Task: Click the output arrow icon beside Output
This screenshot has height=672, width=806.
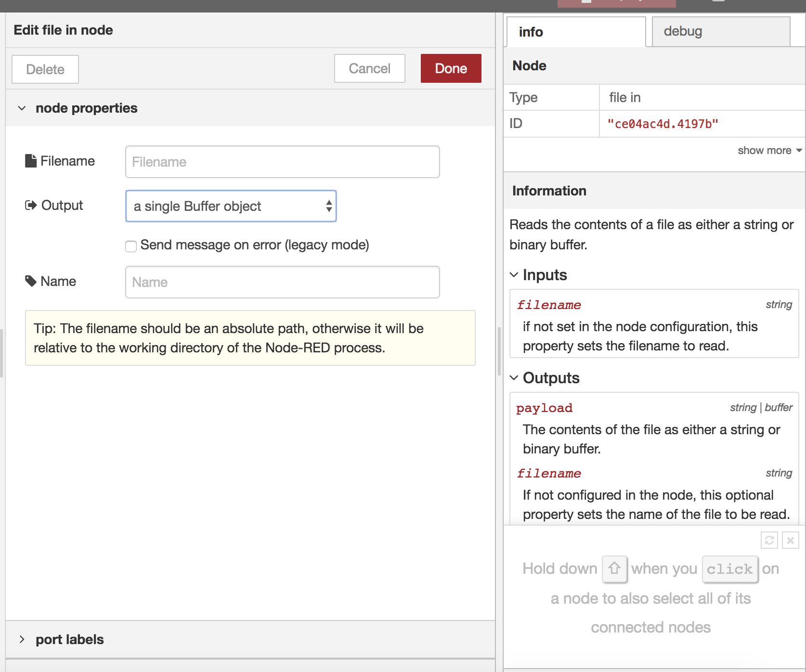Action: coord(30,205)
